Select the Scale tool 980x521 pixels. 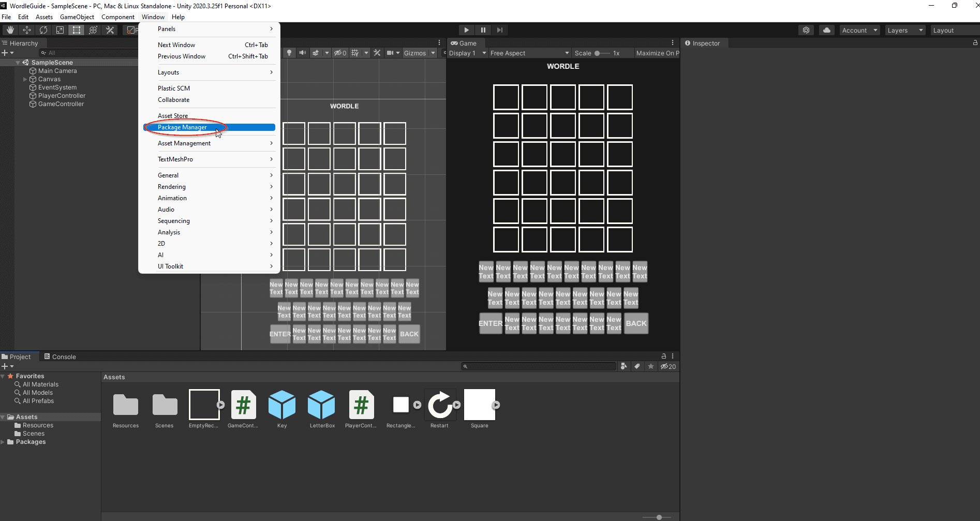(60, 30)
